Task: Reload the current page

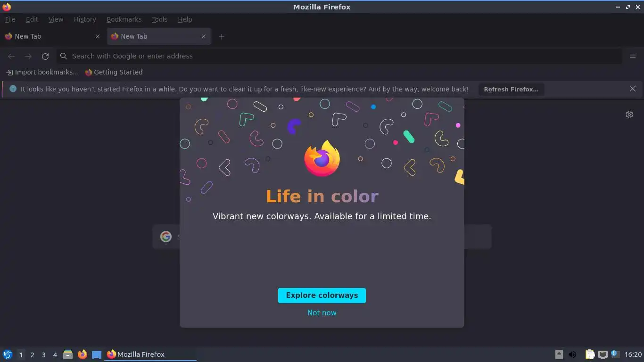Action: (x=45, y=56)
